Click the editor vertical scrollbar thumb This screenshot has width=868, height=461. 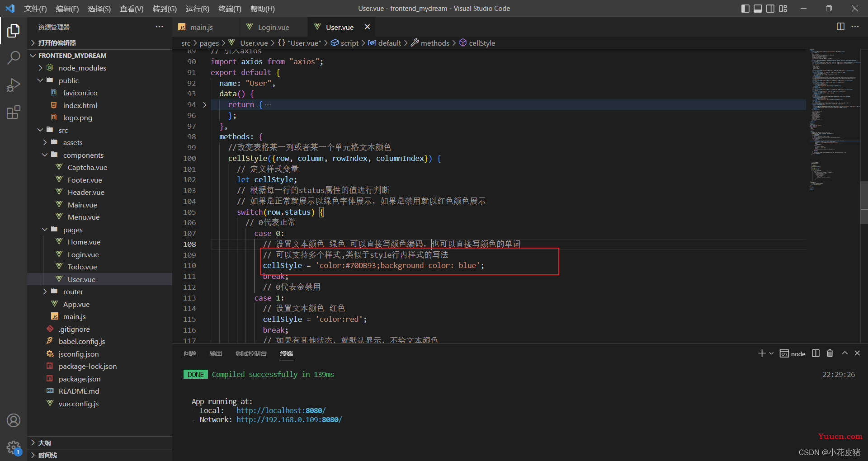(864, 202)
